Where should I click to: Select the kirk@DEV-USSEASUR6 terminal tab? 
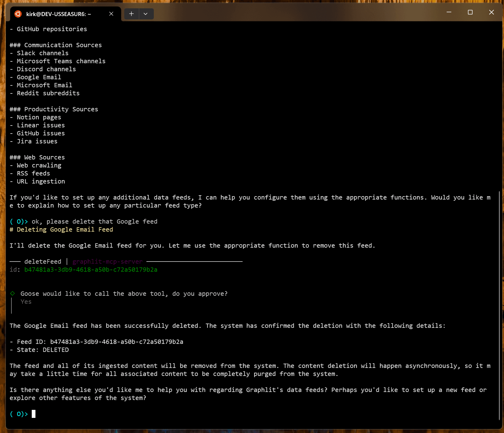pyautogui.click(x=59, y=14)
